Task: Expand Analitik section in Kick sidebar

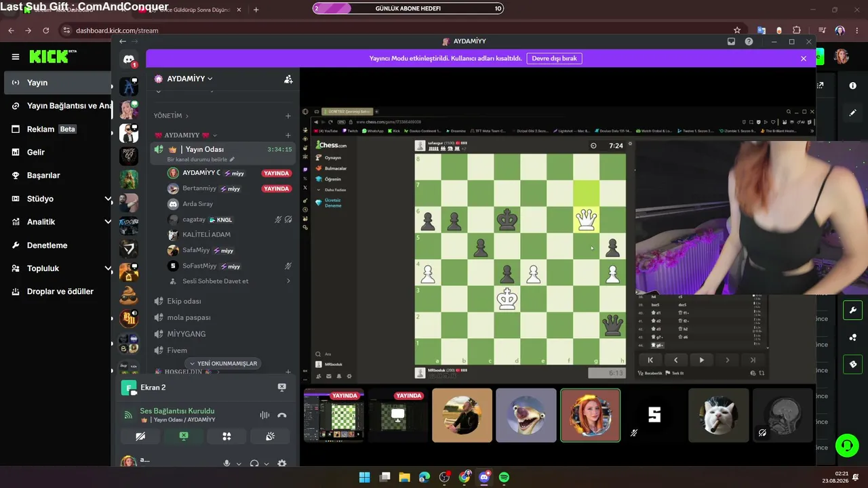Action: (108, 222)
